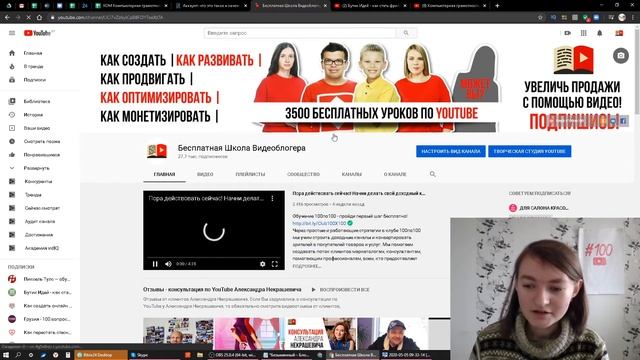Image resolution: width=640 pixels, height=360 pixels.
Task: Mute the featured video volume
Action: pos(168,264)
